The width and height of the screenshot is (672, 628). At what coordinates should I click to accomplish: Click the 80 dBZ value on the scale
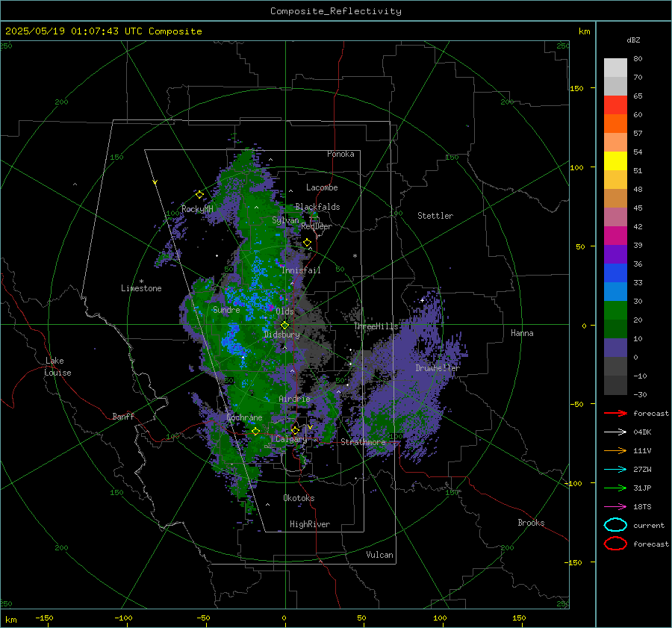[638, 59]
